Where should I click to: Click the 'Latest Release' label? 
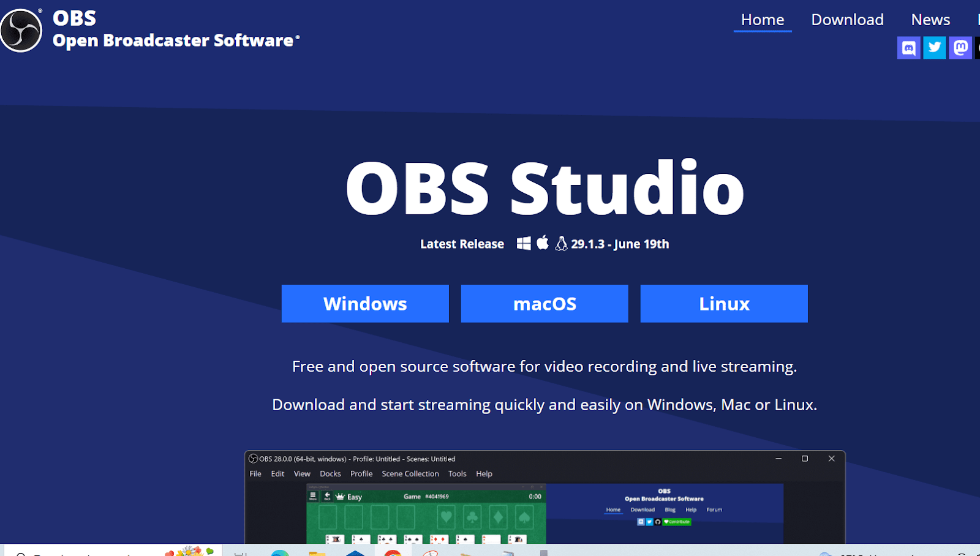click(462, 244)
